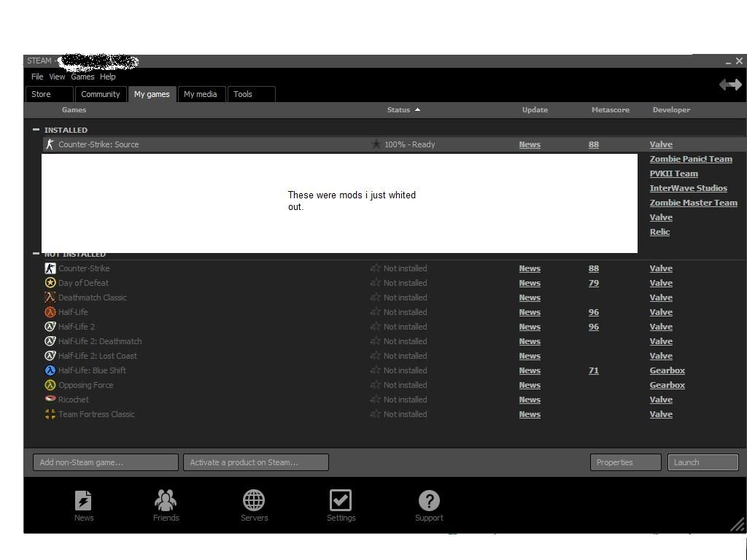Open the Games menu
This screenshot has width=747, height=560.
click(x=82, y=77)
